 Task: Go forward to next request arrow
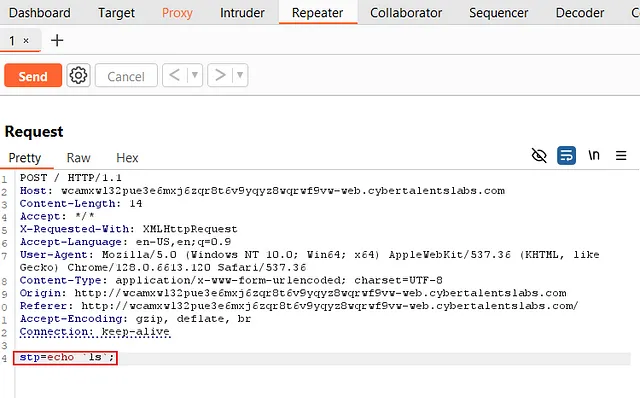pyautogui.click(x=220, y=75)
